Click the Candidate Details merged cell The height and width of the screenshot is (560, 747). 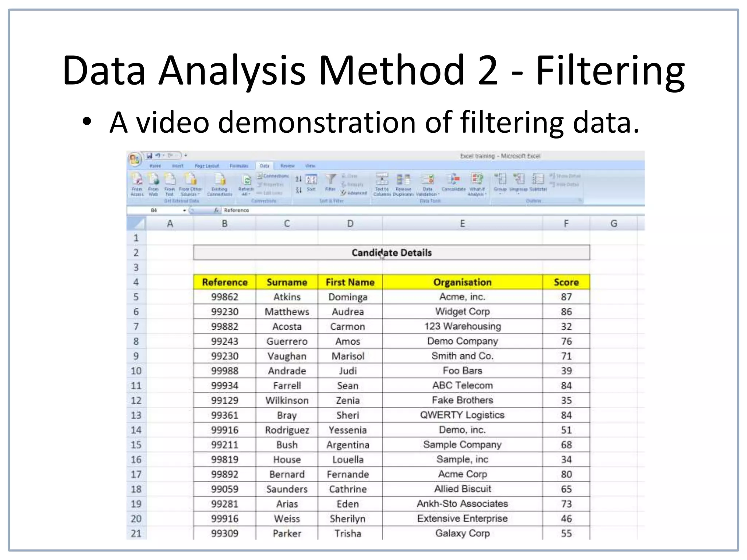tap(392, 253)
